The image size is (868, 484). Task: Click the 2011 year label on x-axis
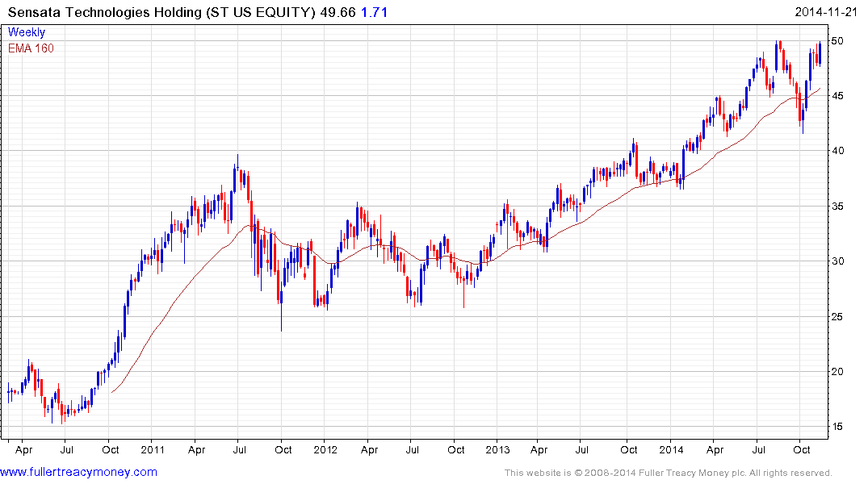(x=152, y=449)
